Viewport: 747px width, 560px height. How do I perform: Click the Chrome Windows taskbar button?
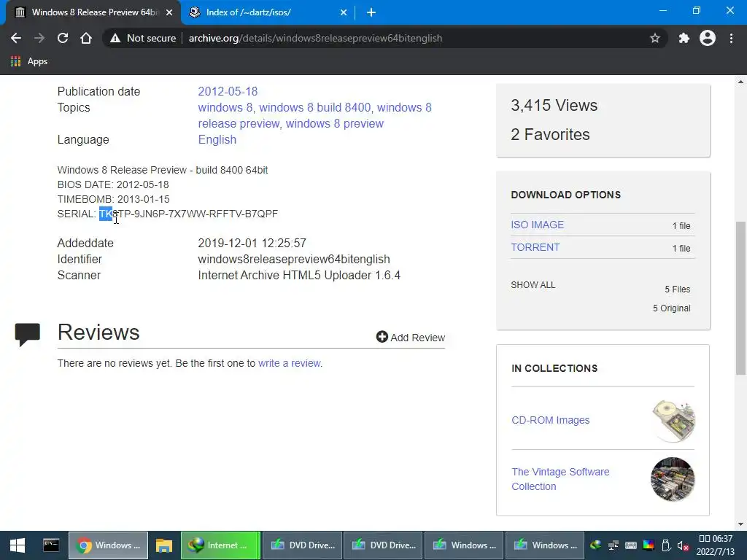tap(109, 545)
